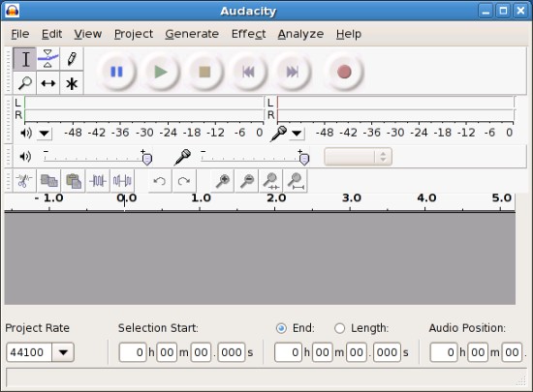533x392 pixels.
Task: Click the Zoom In magnifier button
Action: pos(223,181)
